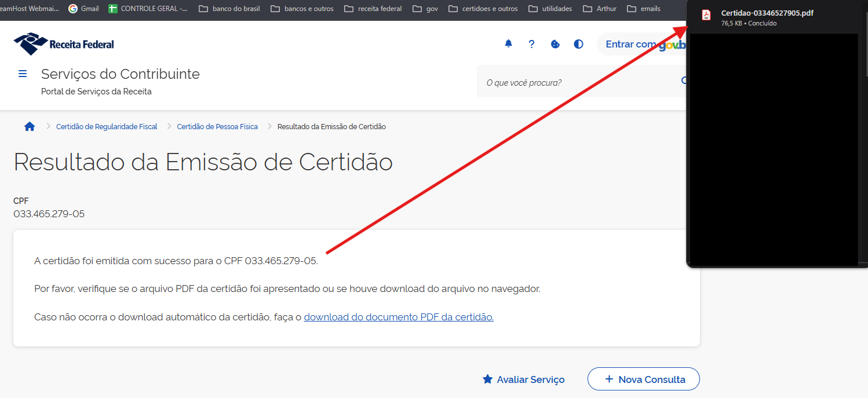868x398 pixels.
Task: Open the Gmail bookmark
Action: pyautogui.click(x=83, y=9)
